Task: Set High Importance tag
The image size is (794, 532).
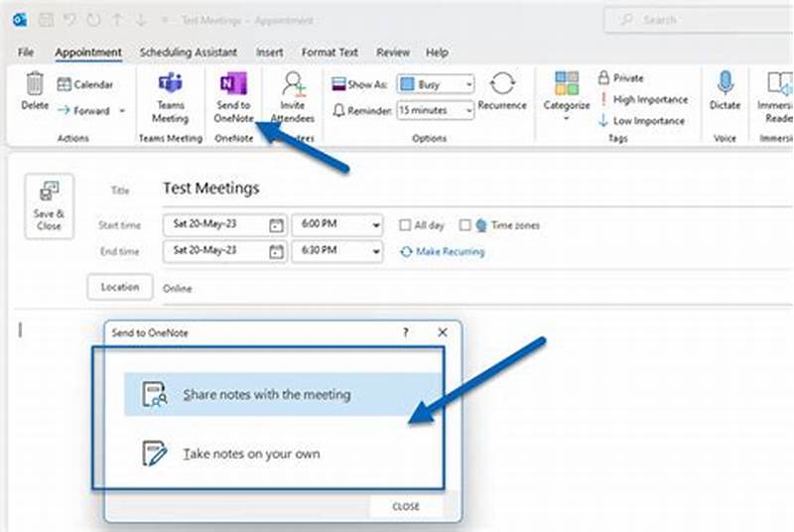Action: coord(643,99)
